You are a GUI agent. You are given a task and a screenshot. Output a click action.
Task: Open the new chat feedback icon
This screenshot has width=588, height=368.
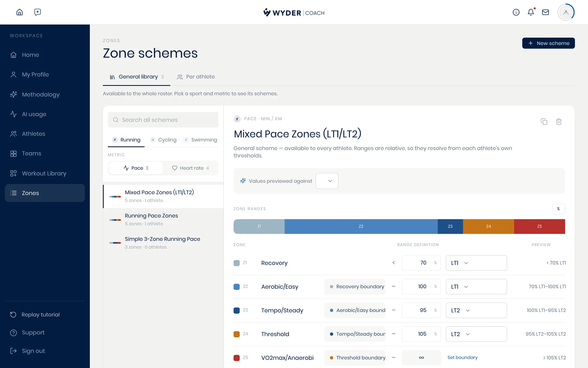(x=37, y=12)
